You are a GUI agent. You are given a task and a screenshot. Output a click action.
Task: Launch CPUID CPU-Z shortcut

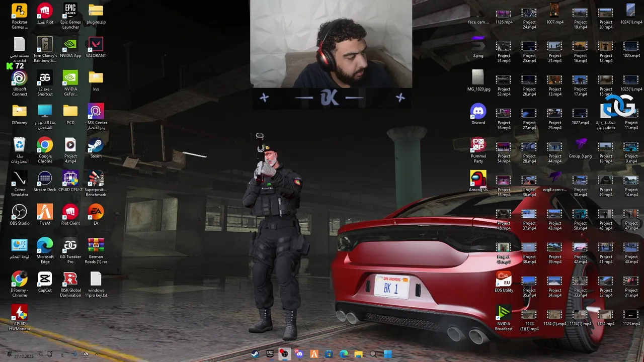click(70, 181)
